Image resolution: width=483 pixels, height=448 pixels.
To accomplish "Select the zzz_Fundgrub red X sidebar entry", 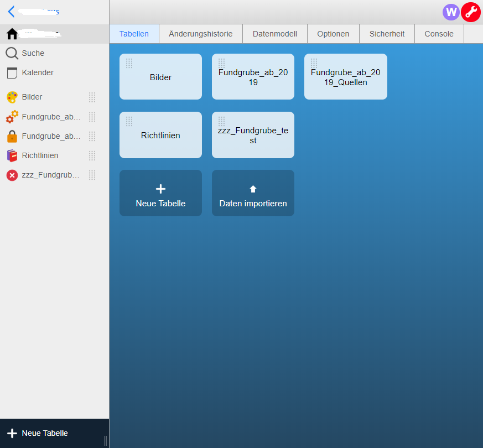I will [12, 175].
